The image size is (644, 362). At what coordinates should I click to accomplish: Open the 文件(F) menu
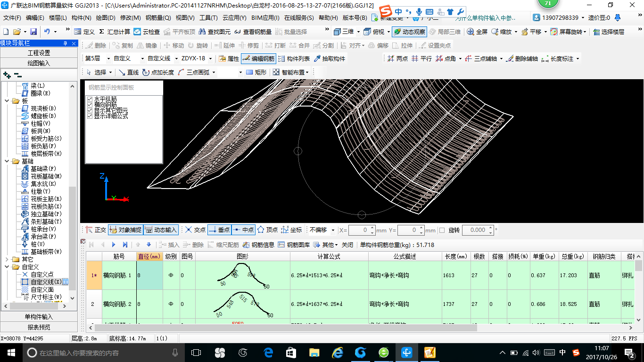[12, 18]
